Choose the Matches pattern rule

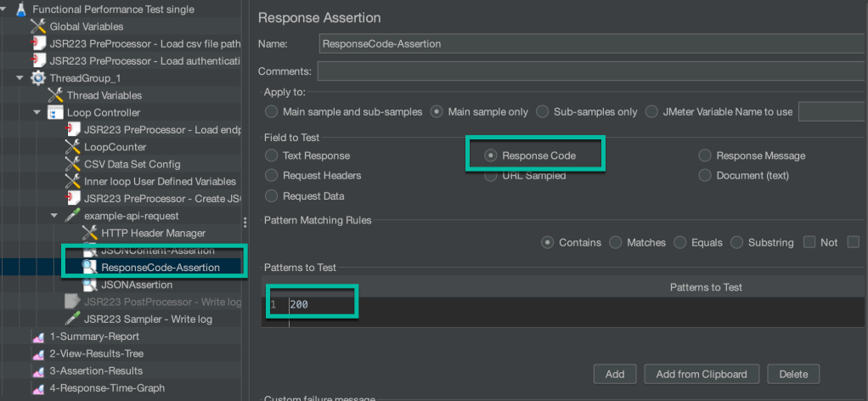[617, 242]
